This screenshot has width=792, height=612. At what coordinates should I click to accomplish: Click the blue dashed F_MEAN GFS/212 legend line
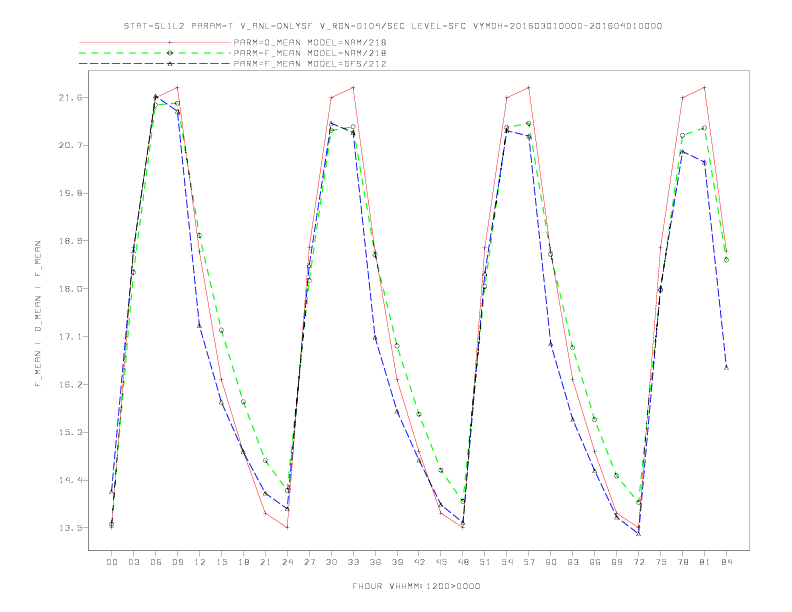(155, 64)
